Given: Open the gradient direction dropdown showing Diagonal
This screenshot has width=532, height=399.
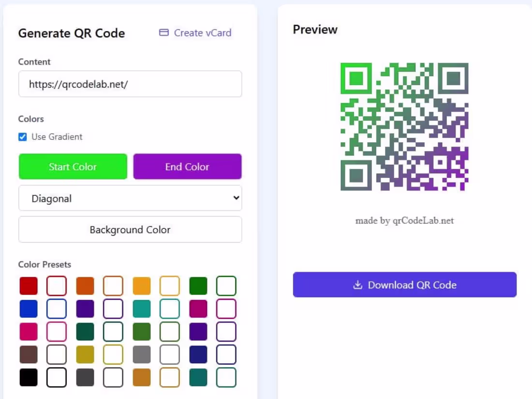Looking at the screenshot, I should tap(130, 198).
